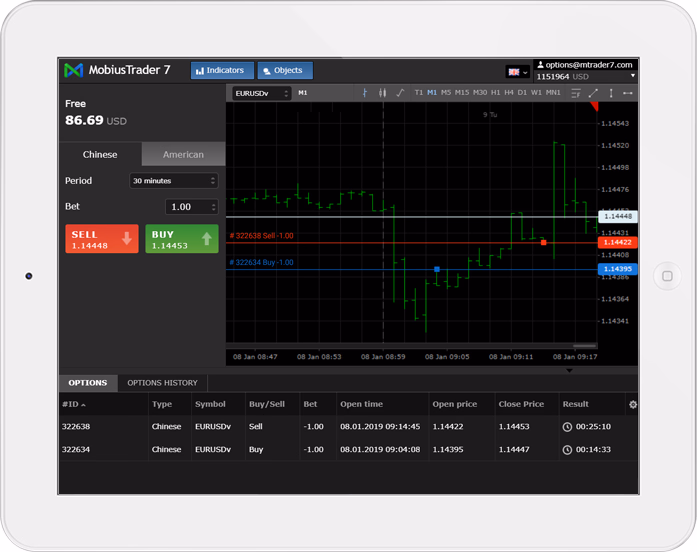This screenshot has height=552, width=697.
Task: Select the H1 timeframe
Action: pyautogui.click(x=496, y=92)
